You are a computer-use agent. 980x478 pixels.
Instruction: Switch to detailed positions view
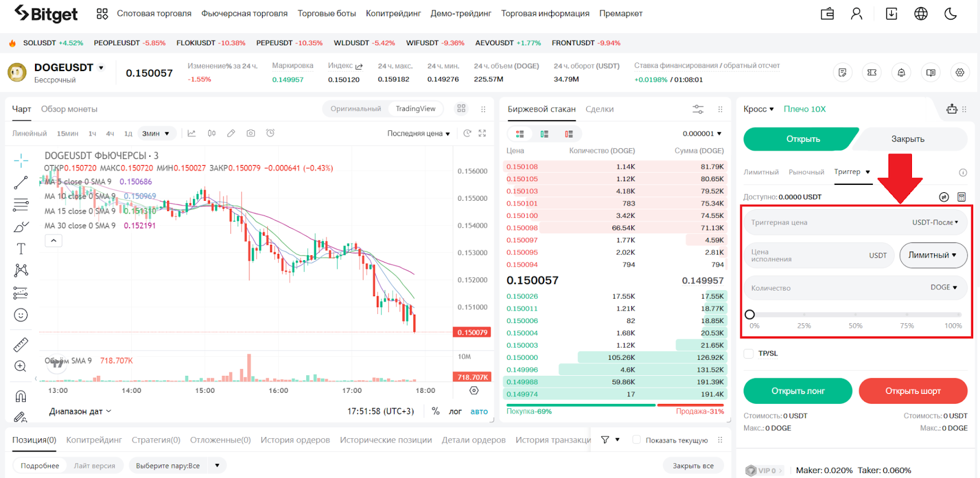click(40, 466)
